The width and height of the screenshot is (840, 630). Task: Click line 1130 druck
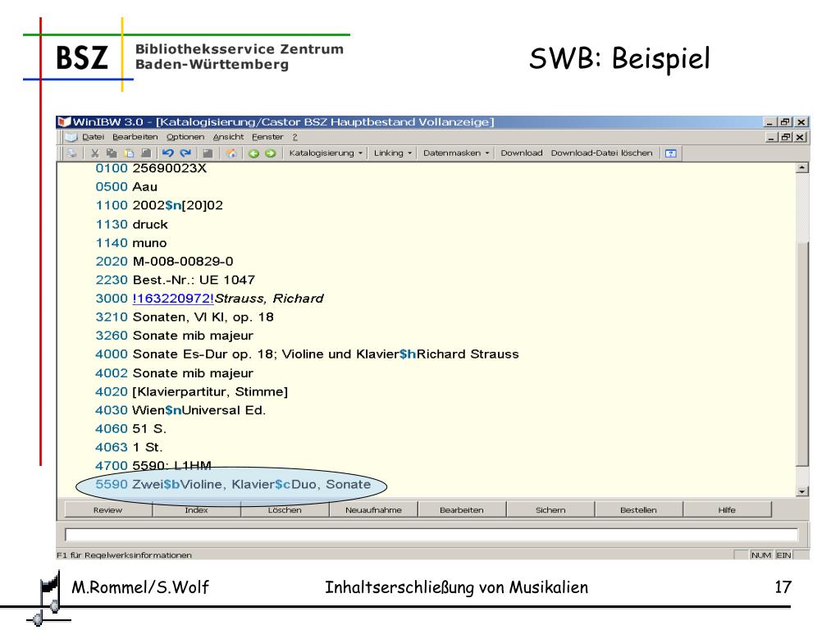132,225
